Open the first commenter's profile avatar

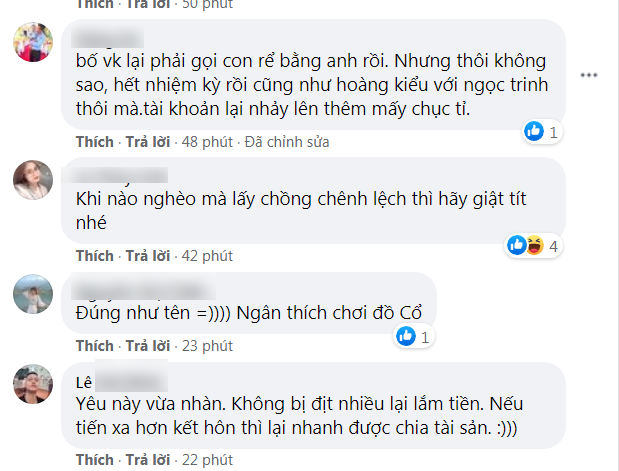pos(32,45)
